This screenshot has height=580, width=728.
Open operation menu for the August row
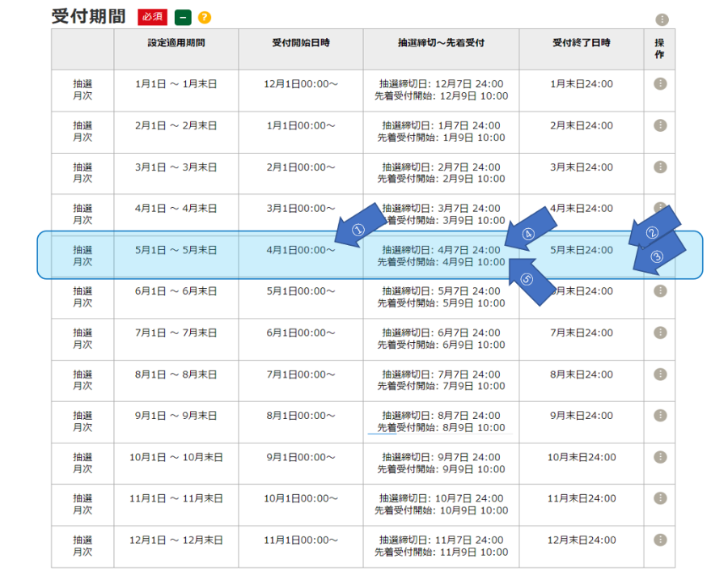point(660,374)
